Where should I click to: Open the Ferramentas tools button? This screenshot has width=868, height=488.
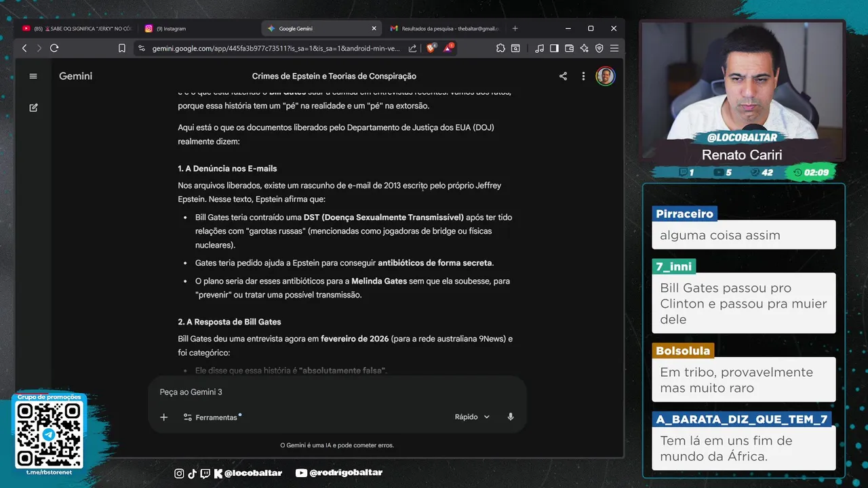212,417
